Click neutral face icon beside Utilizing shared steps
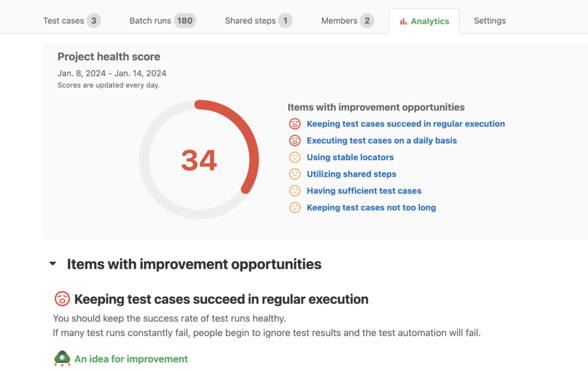This screenshot has width=588, height=372. coord(295,174)
